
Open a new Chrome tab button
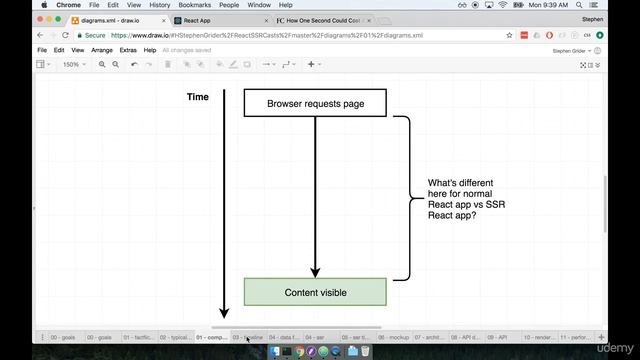(384, 20)
